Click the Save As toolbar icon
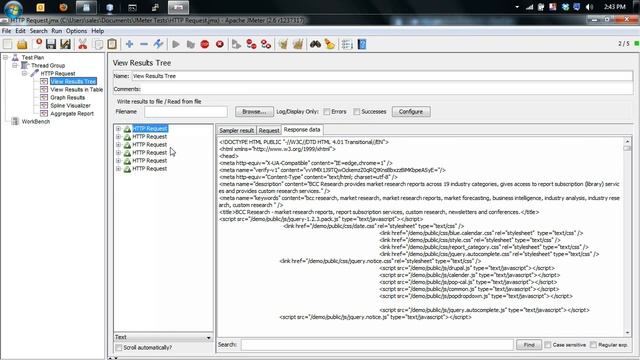640x360 pixels. pos(65,44)
